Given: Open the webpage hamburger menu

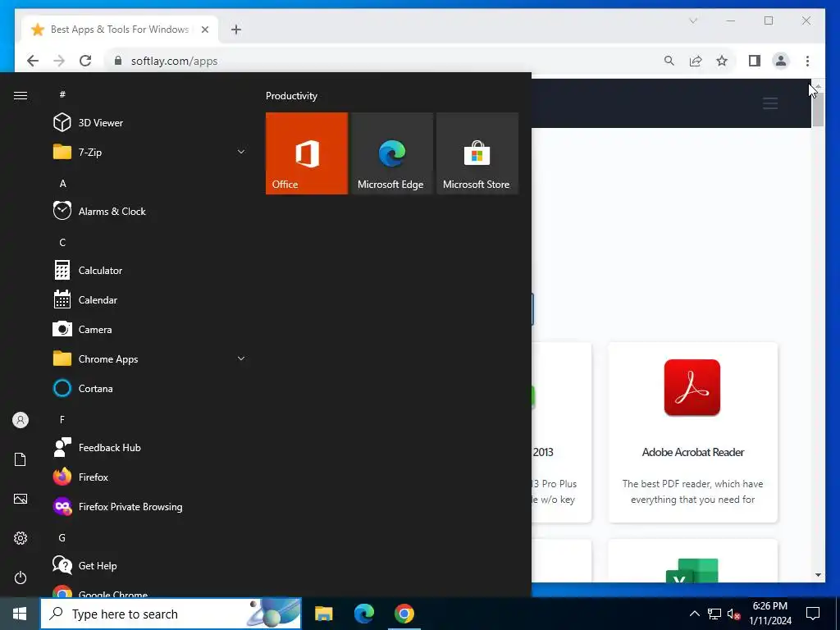Looking at the screenshot, I should click(770, 103).
